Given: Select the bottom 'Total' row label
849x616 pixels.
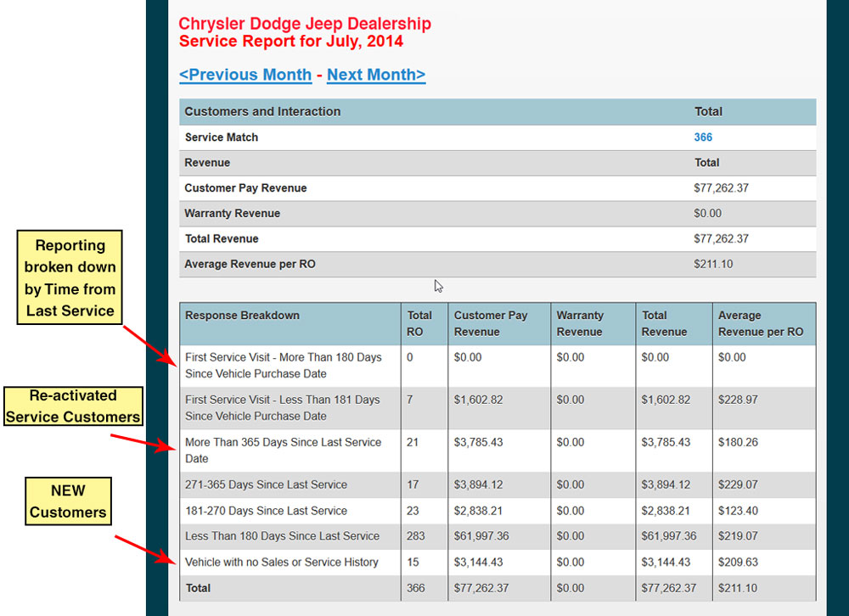Looking at the screenshot, I should (198, 588).
